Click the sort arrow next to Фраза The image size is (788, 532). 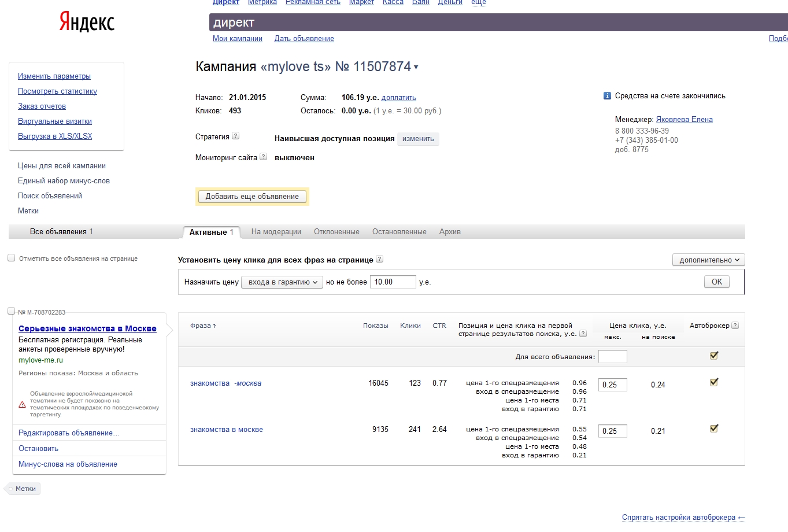pos(214,326)
